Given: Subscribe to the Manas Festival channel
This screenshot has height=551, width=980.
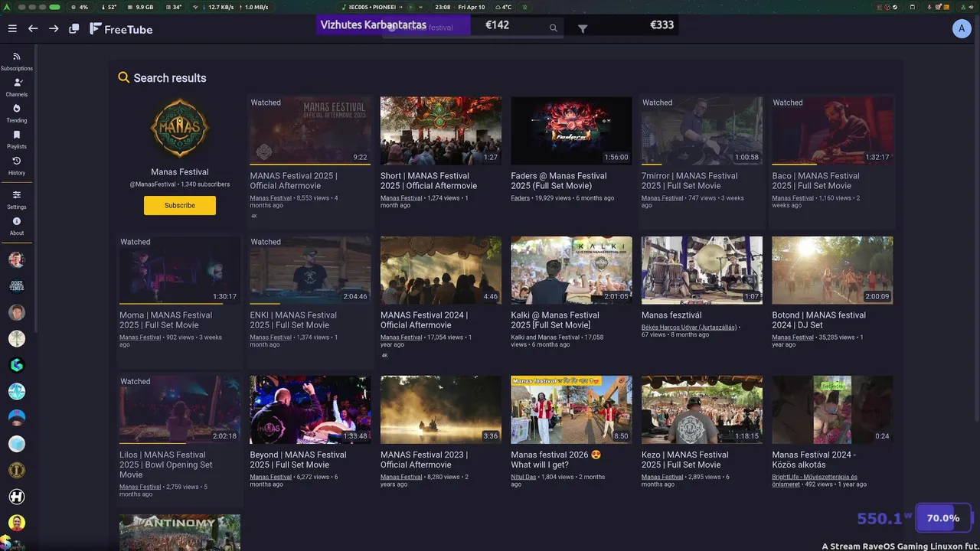Looking at the screenshot, I should [x=180, y=205].
